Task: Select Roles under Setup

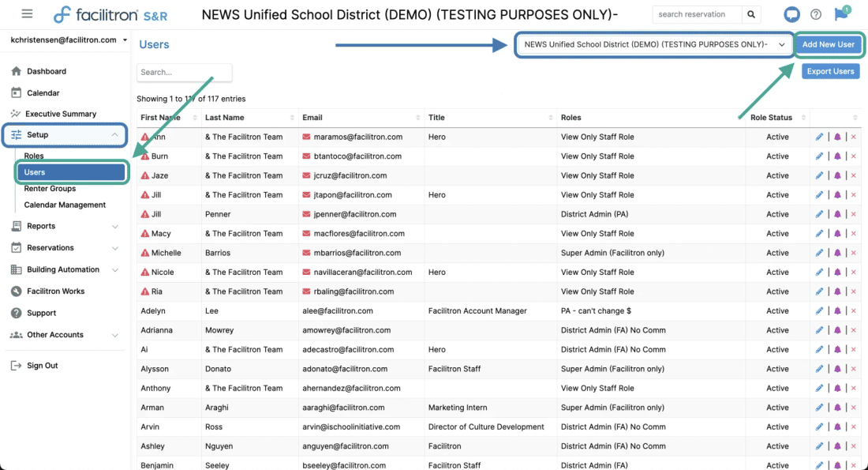Action: click(34, 156)
